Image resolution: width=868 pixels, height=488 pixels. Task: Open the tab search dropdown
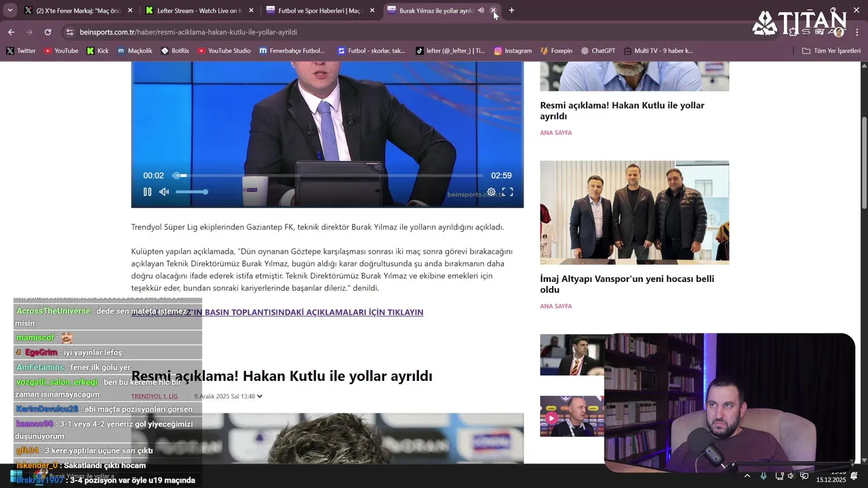click(9, 10)
